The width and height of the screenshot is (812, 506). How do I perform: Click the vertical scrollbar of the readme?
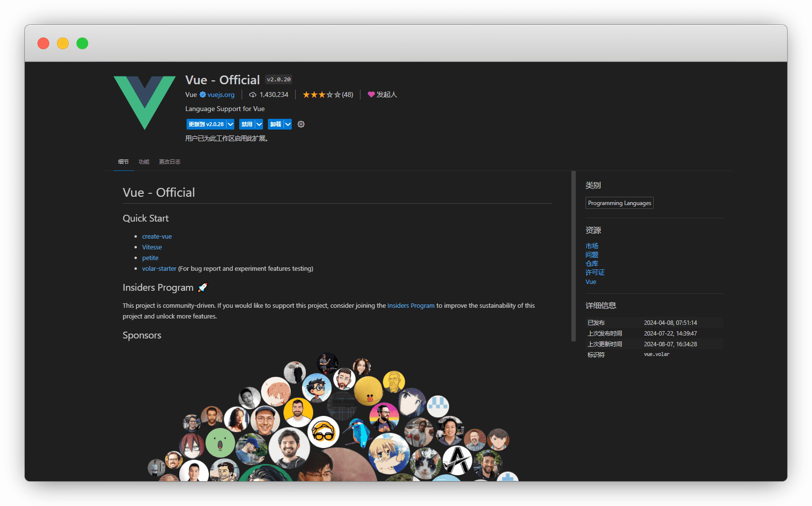pyautogui.click(x=573, y=256)
